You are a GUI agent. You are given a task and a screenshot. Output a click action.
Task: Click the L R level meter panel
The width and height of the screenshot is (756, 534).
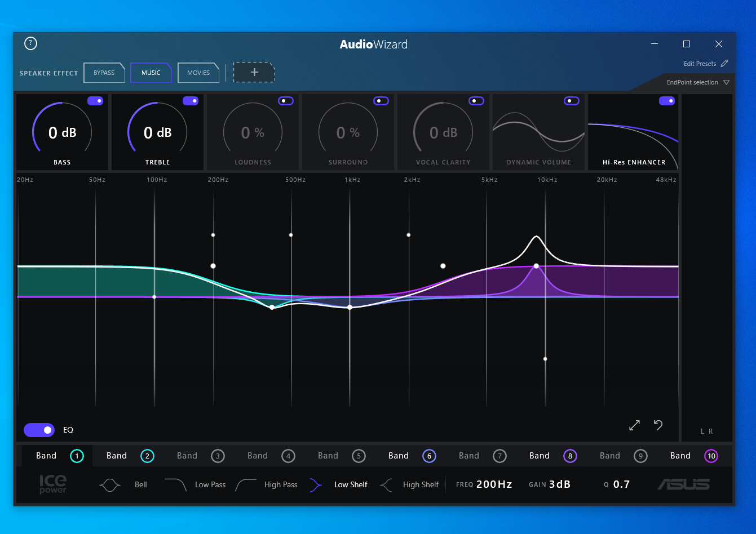pyautogui.click(x=707, y=268)
